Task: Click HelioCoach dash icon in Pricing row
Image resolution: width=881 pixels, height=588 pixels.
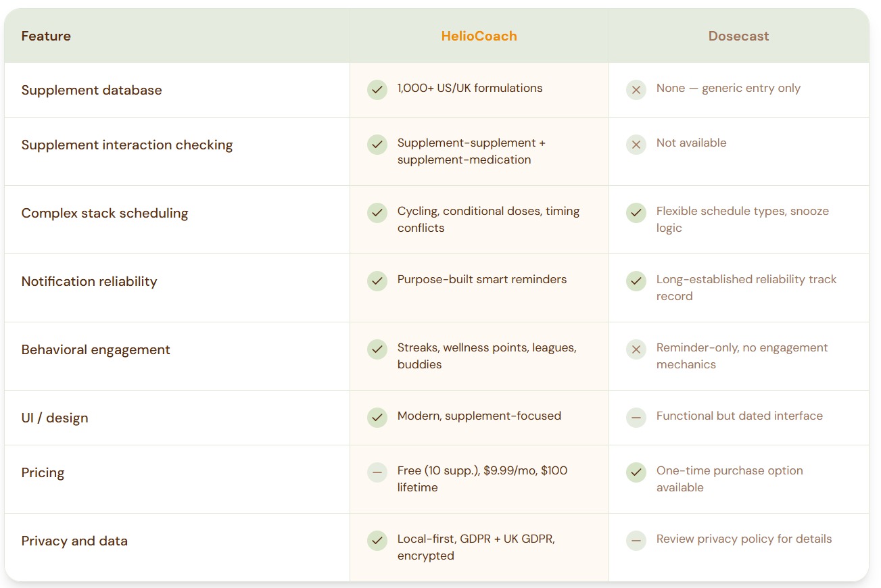Action: click(377, 472)
